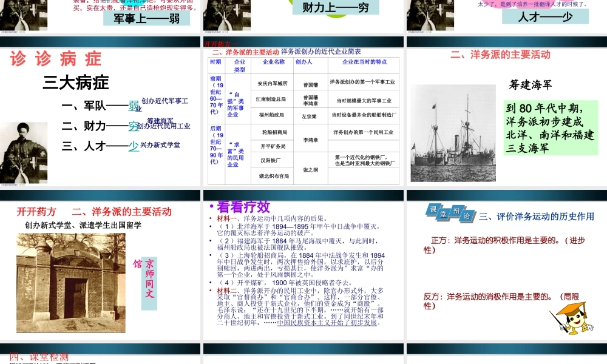The width and height of the screenshot is (607, 364).
Task: Click the 福州船政局 table cell
Action: click(x=271, y=115)
